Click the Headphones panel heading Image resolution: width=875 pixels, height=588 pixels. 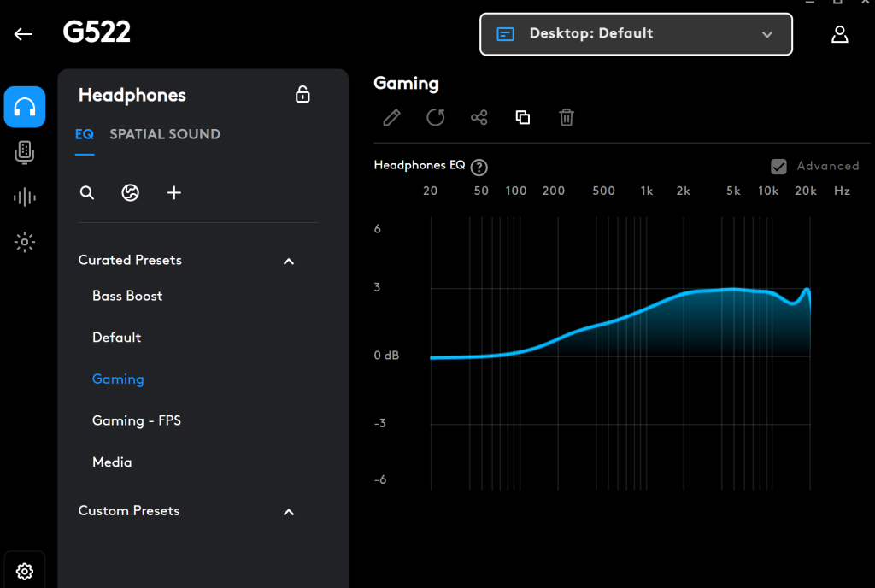click(132, 96)
